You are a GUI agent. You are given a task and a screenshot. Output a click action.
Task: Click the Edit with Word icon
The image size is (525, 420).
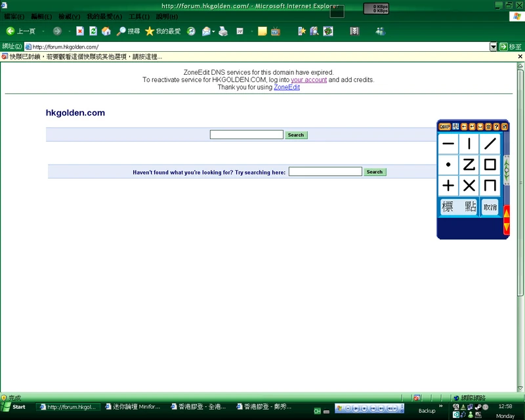[240, 31]
